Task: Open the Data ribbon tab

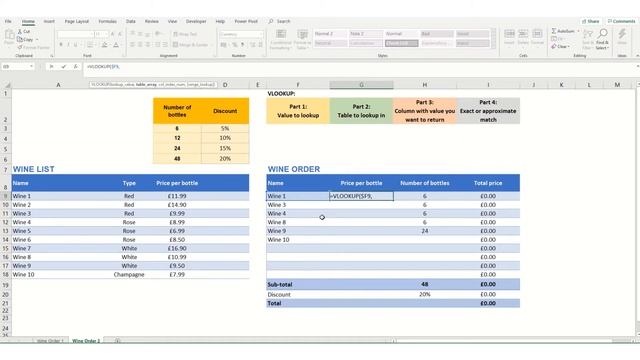Action: tap(131, 21)
